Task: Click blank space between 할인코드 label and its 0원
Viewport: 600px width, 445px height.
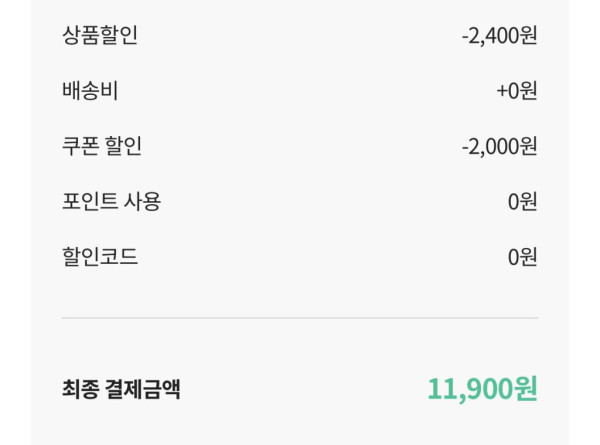Action: 300,256
